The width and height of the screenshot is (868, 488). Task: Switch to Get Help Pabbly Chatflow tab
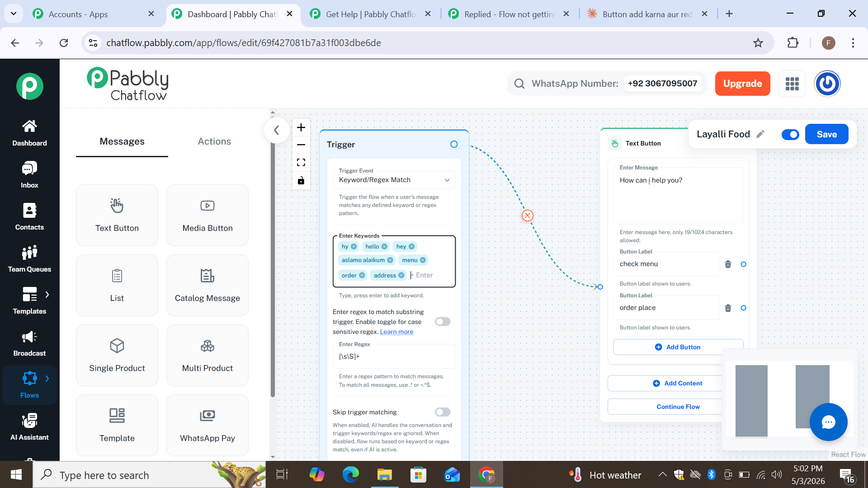tap(371, 14)
